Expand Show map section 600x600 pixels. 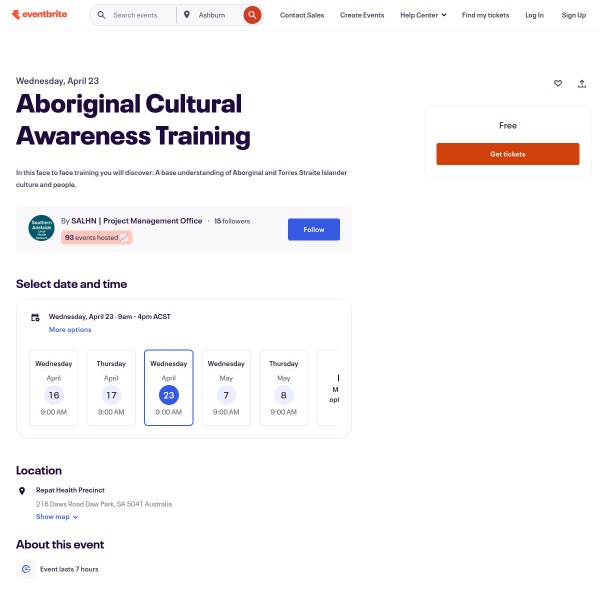[x=57, y=517]
